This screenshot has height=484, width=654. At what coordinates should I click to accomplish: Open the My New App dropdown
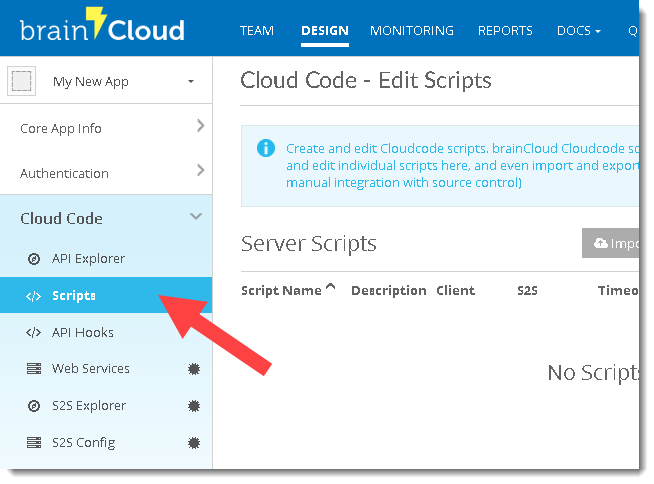(190, 82)
